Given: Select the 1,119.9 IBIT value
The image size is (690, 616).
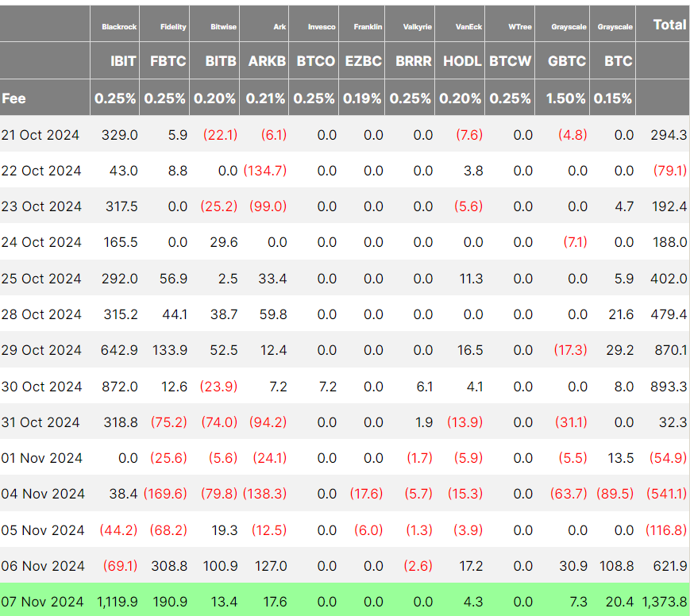Looking at the screenshot, I should 118,602.
